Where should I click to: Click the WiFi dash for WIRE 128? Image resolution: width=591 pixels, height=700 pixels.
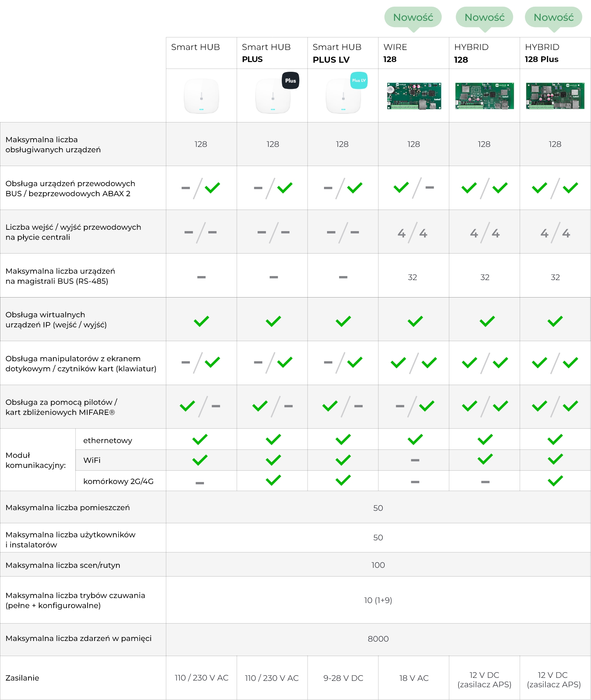(415, 460)
